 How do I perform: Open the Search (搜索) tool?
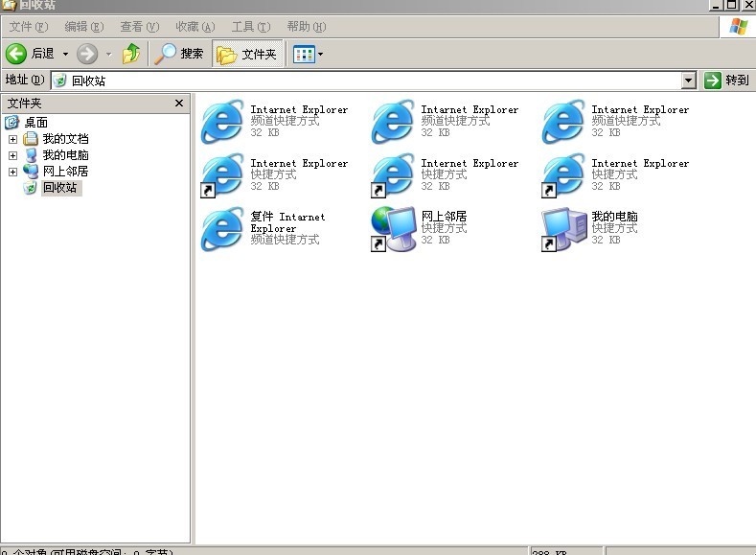click(x=180, y=54)
